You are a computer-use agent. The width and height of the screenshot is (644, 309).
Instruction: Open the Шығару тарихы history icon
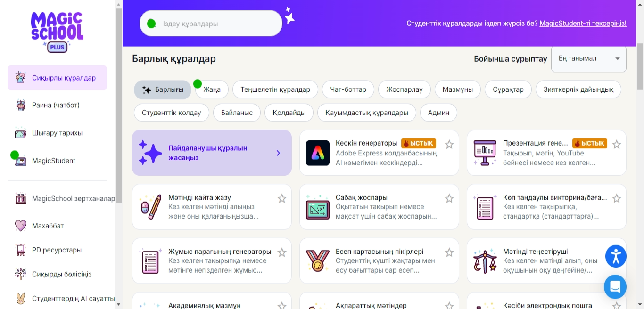20,133
